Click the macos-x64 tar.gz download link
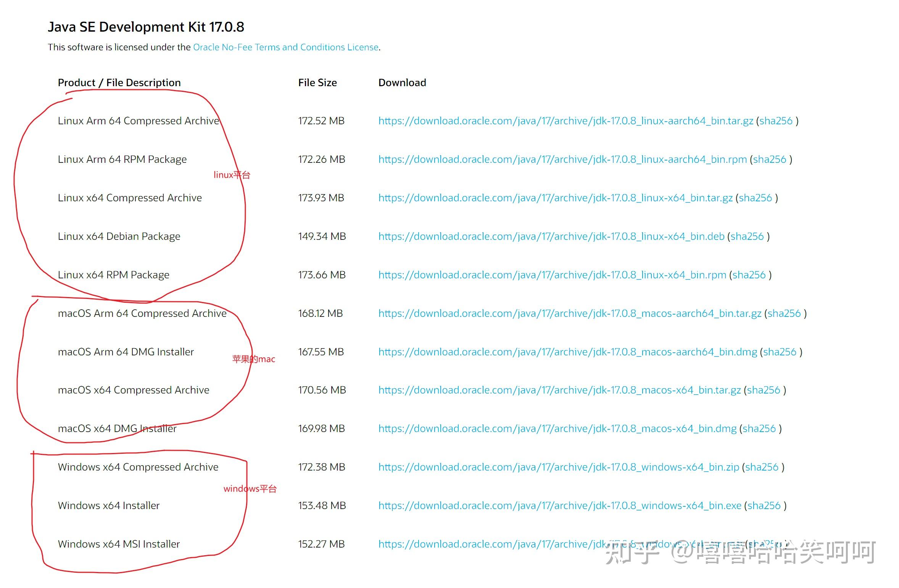Viewport: 899px width, 588px height. tap(559, 390)
